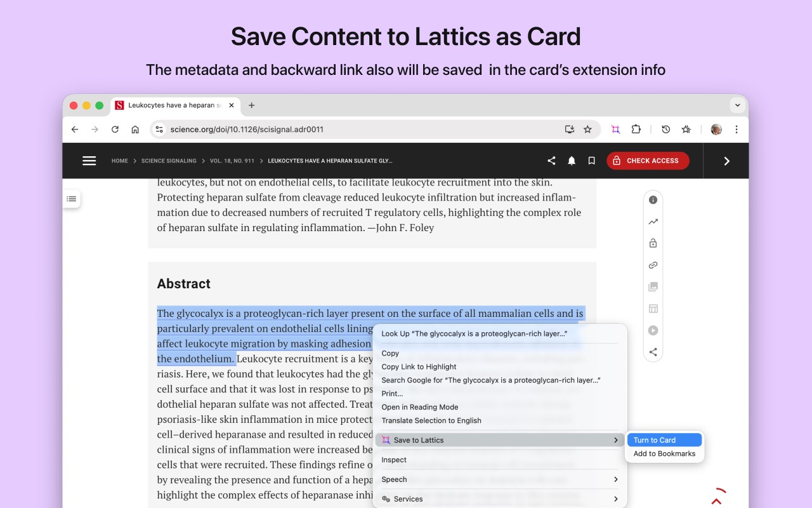812x508 pixels.
Task: Choose Search Google for selected text
Action: coord(500,380)
